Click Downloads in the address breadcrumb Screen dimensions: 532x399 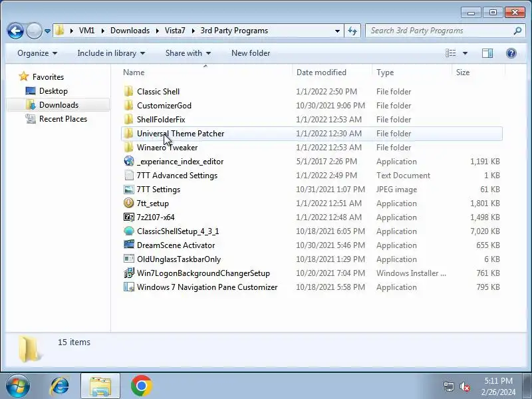[130, 31]
